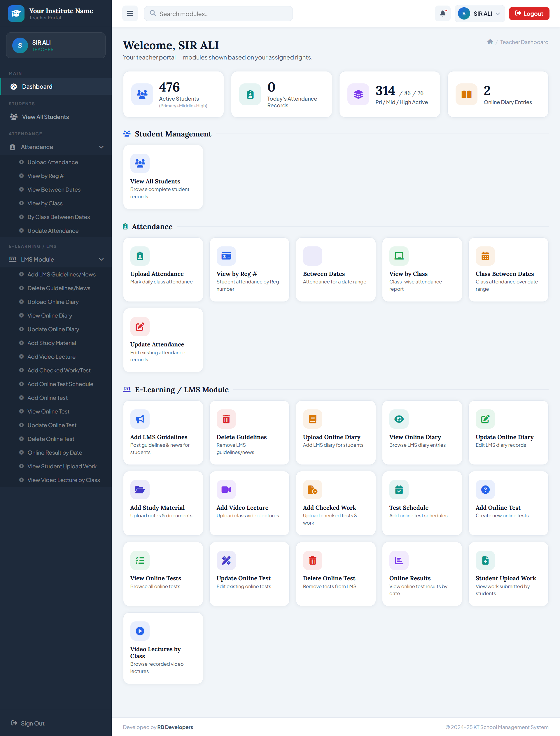Click the View by Reg # ID card icon
The width and height of the screenshot is (560, 736).
[x=226, y=256]
